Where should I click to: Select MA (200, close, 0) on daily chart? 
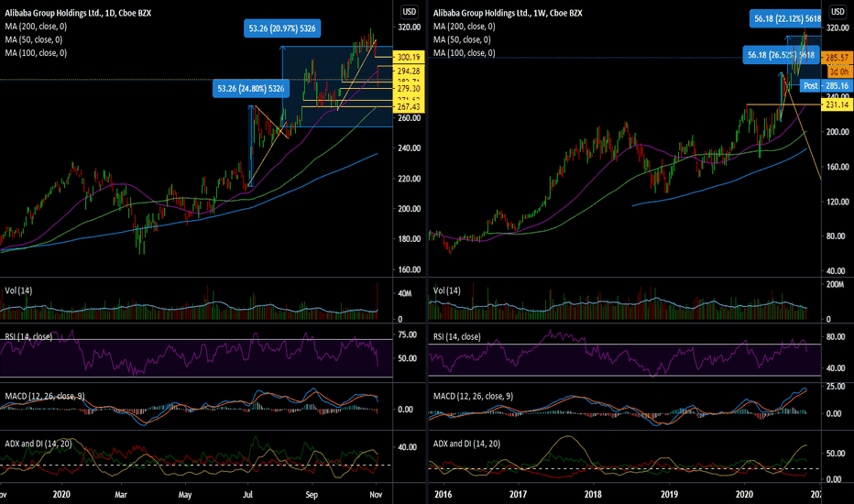click(x=36, y=27)
